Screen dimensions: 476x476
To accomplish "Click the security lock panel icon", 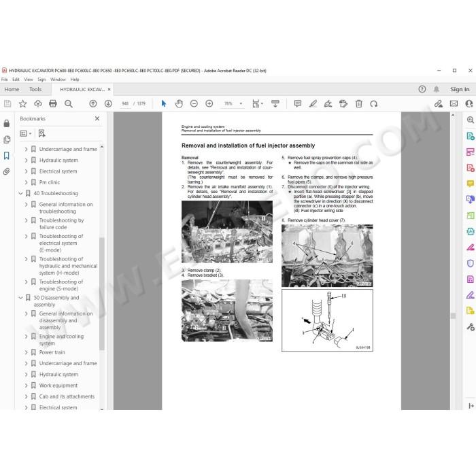I will pos(6,123).
